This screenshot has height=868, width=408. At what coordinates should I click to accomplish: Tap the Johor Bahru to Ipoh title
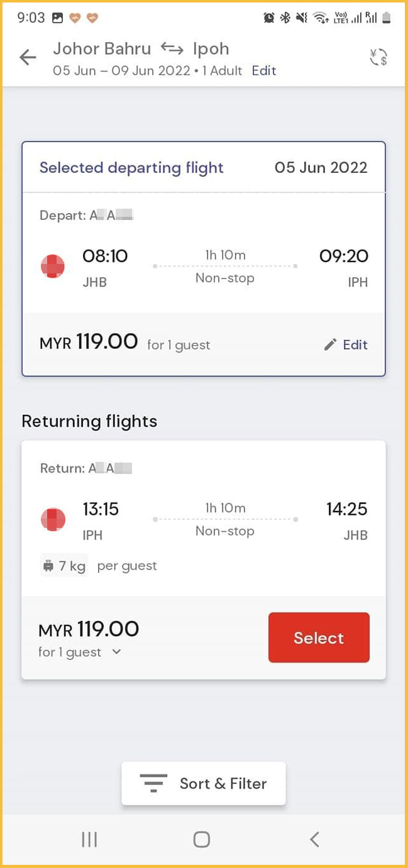click(141, 49)
